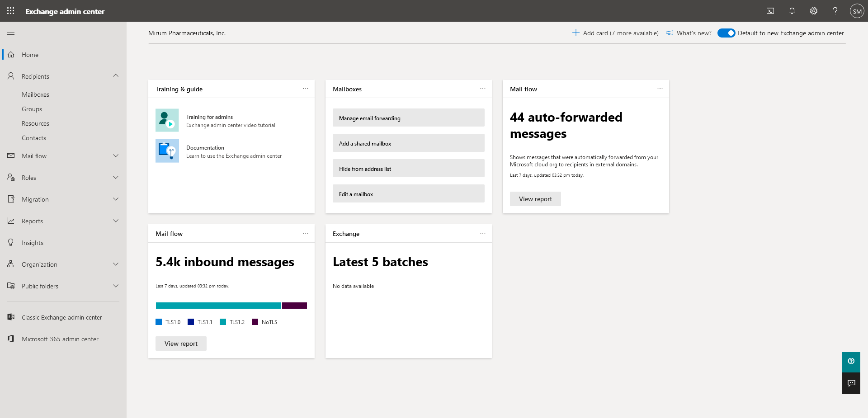Click the TLS1.1 legend swatch

click(x=191, y=322)
